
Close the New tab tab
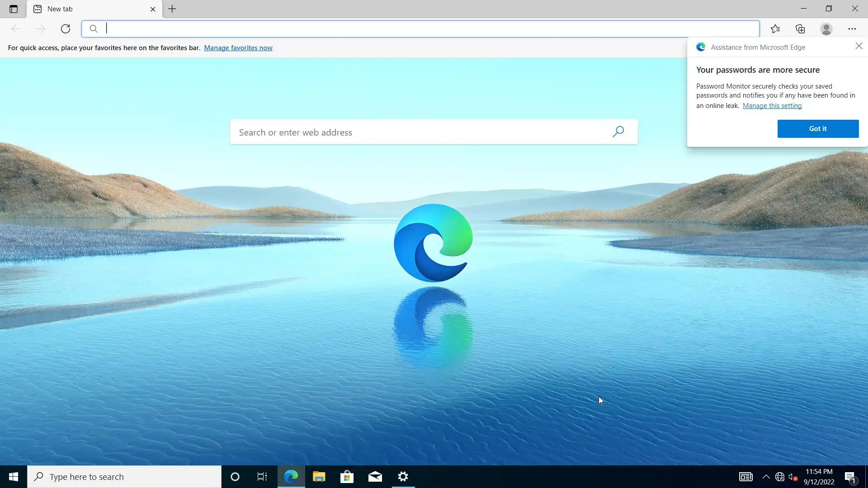[153, 9]
